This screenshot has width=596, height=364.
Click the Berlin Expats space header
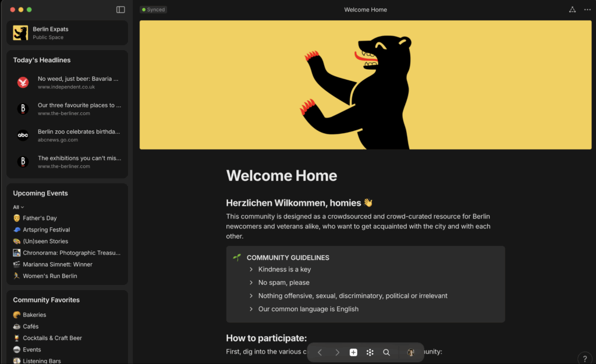tap(67, 33)
